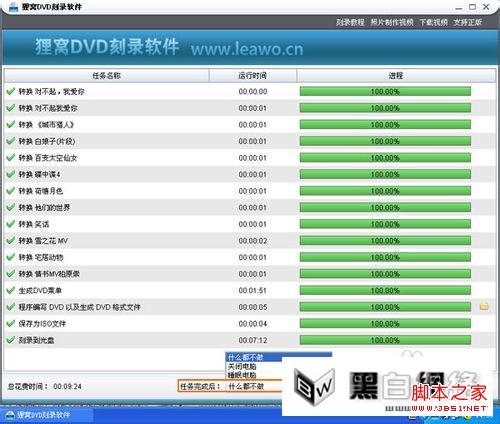This screenshot has width=500, height=424.
Task: Click the progress bar of 转换 宅居动物
Action: 385,257
